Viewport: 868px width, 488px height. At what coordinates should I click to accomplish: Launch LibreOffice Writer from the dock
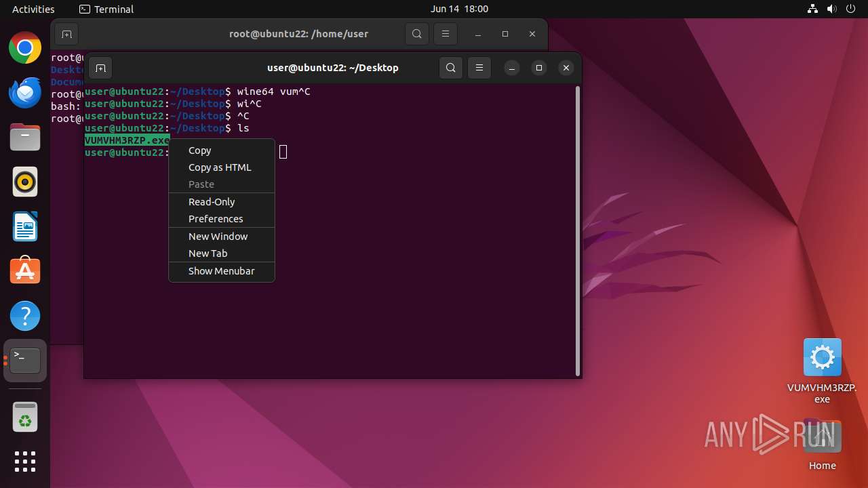25,227
